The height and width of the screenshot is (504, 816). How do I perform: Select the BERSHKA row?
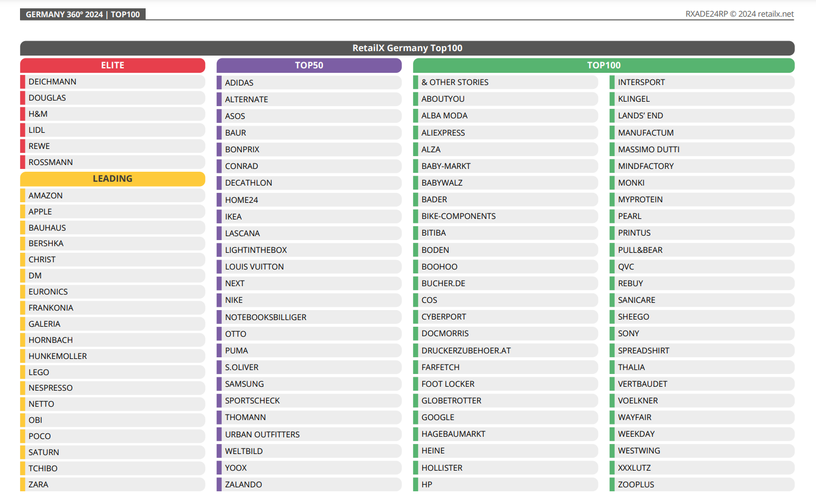coord(112,243)
